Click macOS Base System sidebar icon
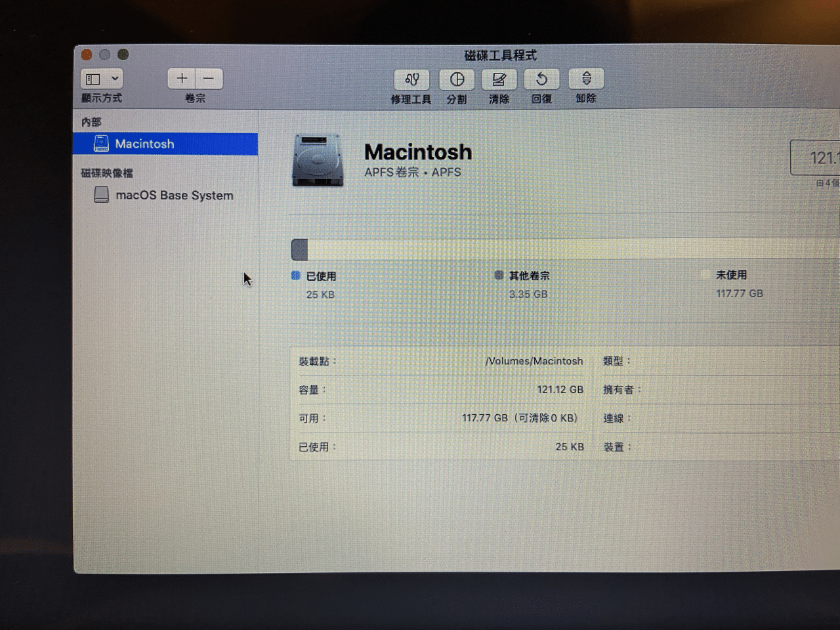Image resolution: width=840 pixels, height=630 pixels. (101, 194)
